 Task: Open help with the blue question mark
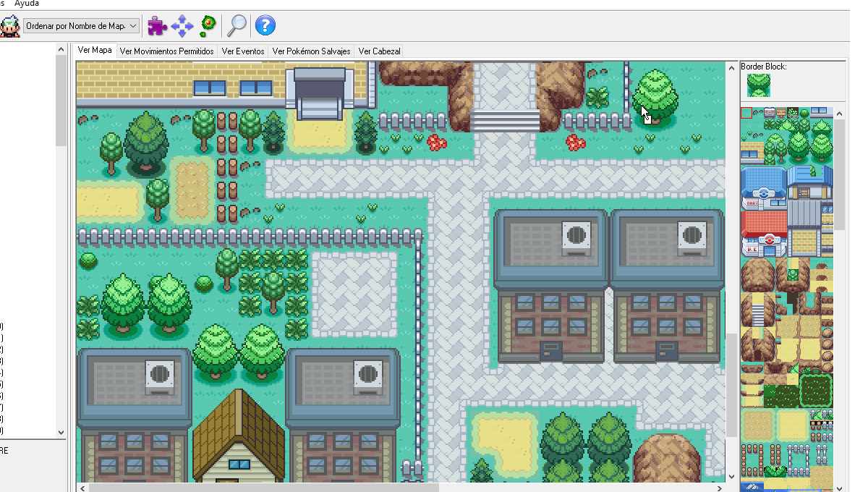coord(265,26)
